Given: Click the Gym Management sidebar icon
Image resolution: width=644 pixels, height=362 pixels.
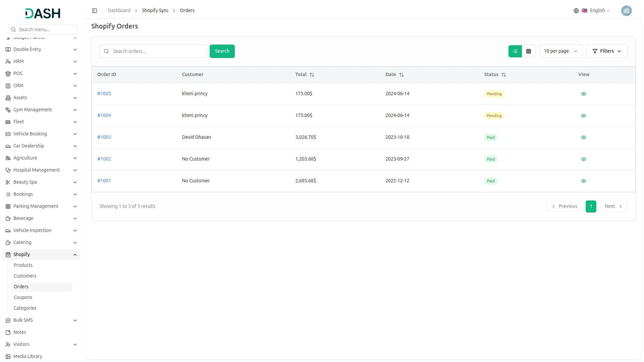Looking at the screenshot, I should 8,110.
